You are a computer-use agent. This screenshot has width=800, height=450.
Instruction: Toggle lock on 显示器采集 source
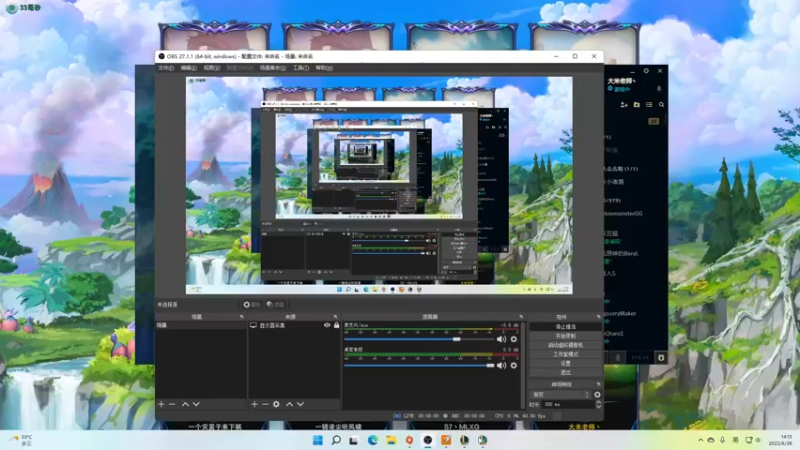coord(336,325)
